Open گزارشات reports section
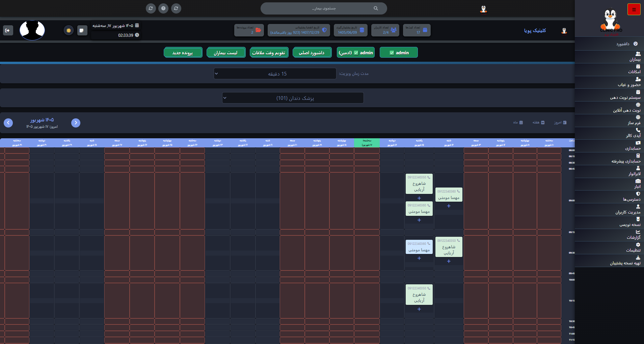This screenshot has width=644, height=344. tap(609, 235)
